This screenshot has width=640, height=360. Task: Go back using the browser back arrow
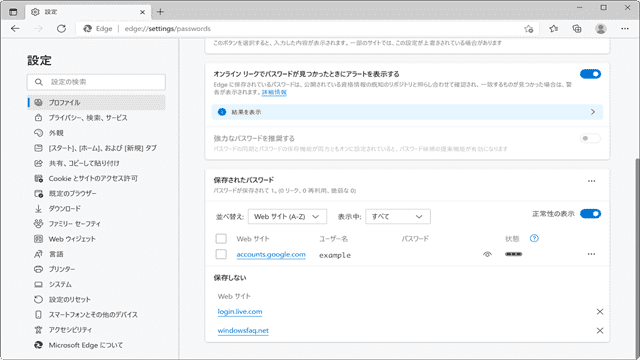(x=15, y=29)
